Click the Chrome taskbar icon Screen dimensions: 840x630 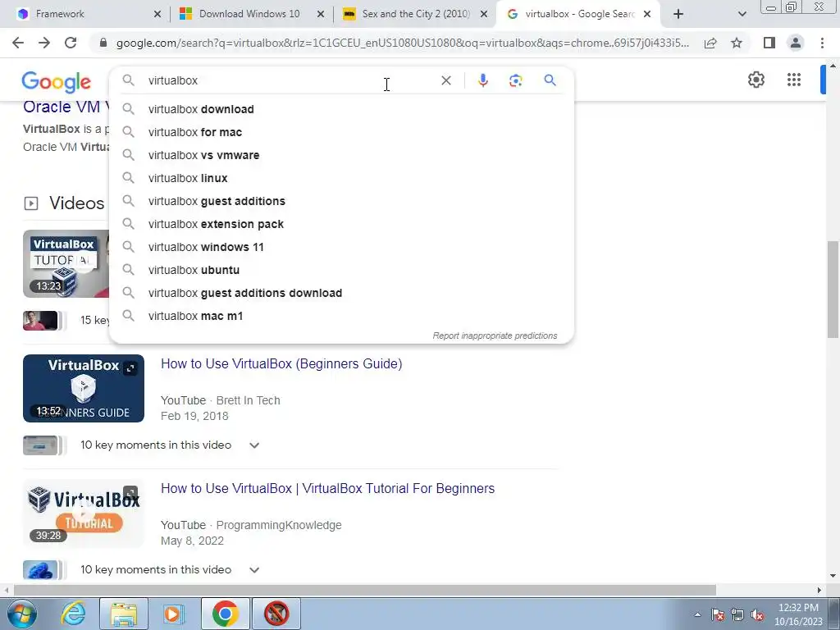point(225,614)
